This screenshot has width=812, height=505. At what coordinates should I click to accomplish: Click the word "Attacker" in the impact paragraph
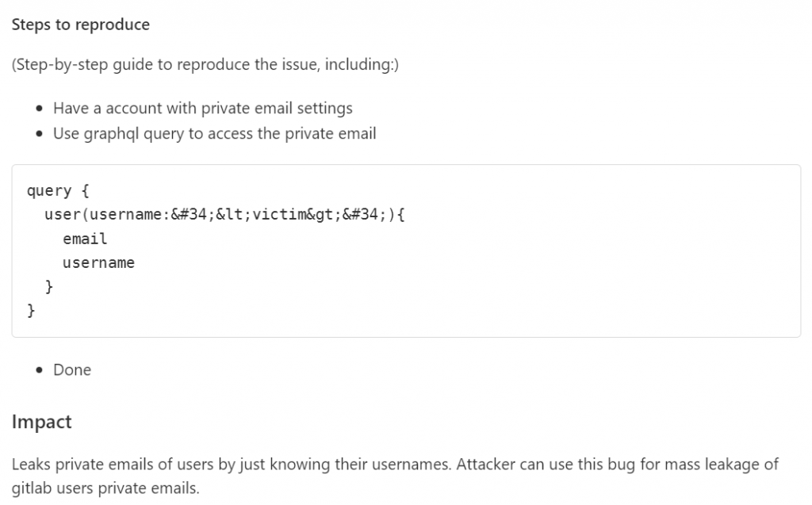click(485, 464)
